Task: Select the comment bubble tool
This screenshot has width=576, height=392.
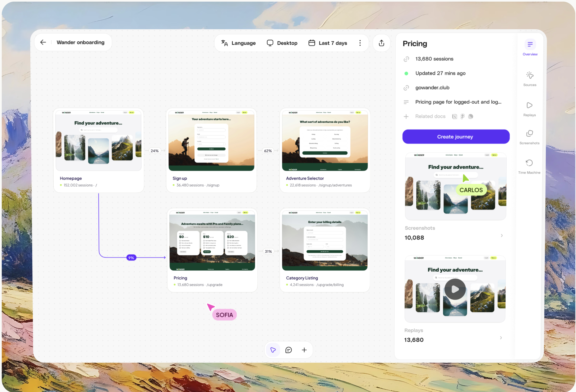Action: (x=289, y=350)
